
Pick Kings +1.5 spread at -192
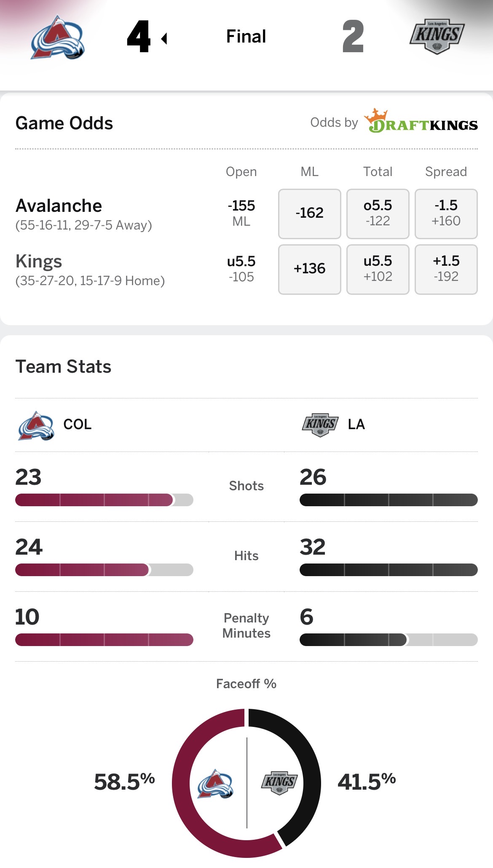pyautogui.click(x=446, y=269)
